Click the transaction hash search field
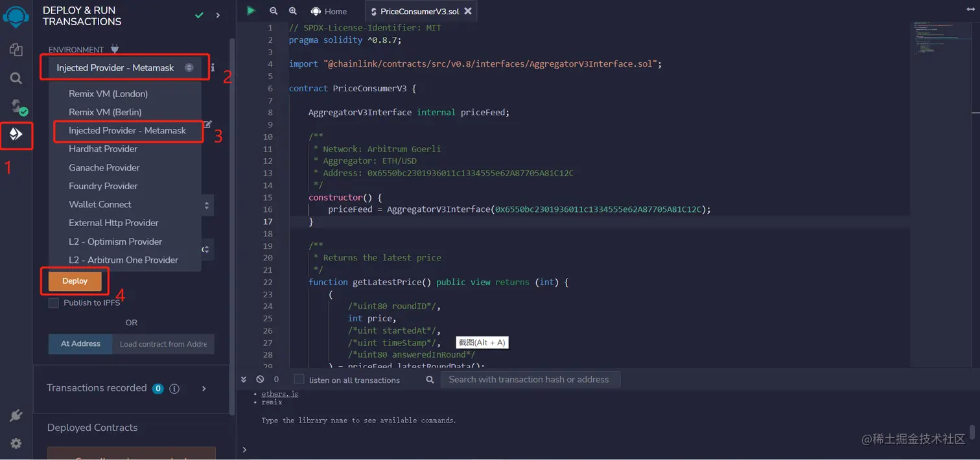 coord(531,380)
